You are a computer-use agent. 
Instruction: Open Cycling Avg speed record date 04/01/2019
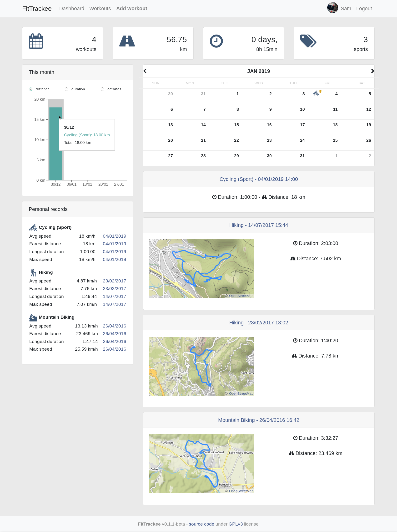coord(114,236)
